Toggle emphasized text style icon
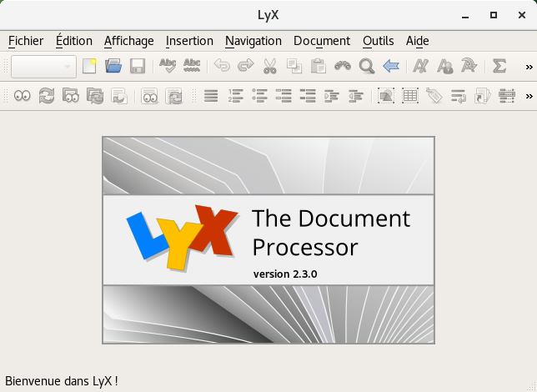Image resolution: width=537 pixels, height=392 pixels. coord(420,66)
